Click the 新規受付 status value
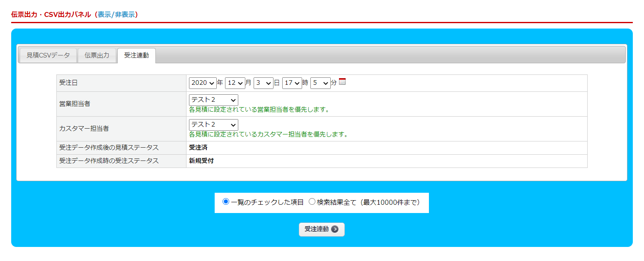644x261 pixels. [x=201, y=161]
